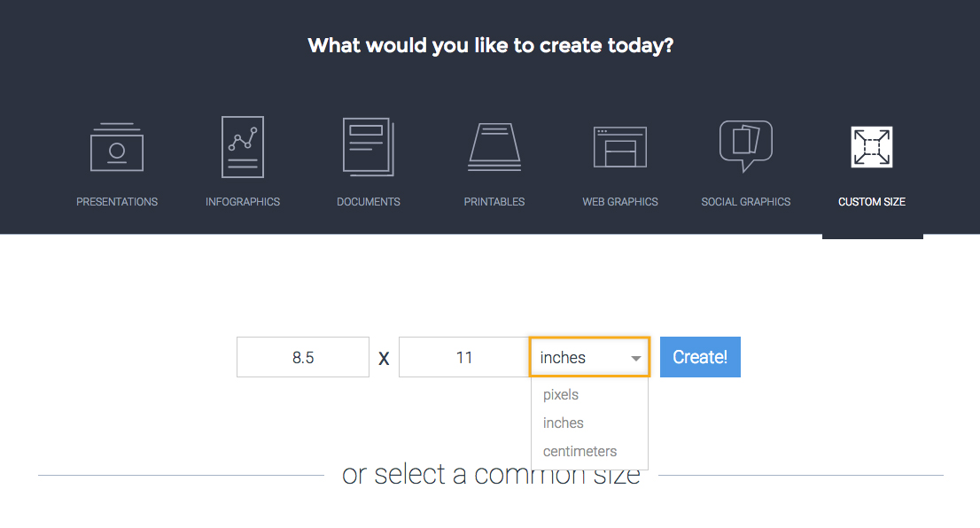
Task: Go to the PRINTABLES label
Action: (x=494, y=202)
